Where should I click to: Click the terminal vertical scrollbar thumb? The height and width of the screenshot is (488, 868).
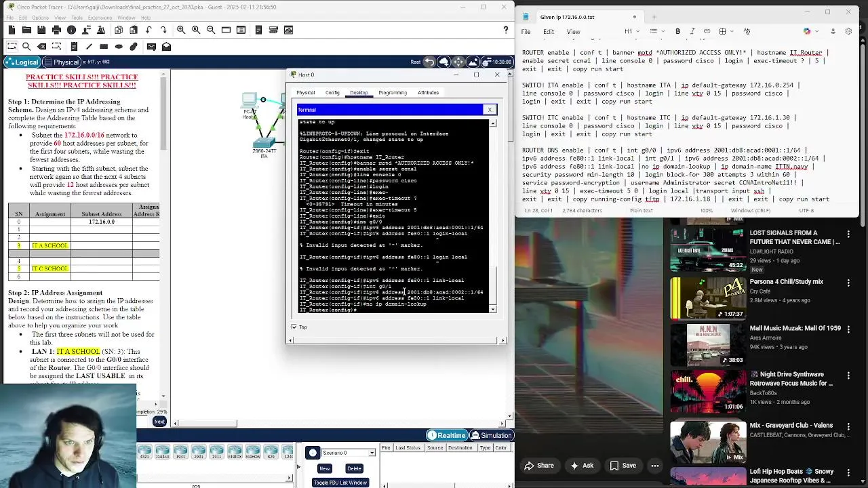coord(493,285)
